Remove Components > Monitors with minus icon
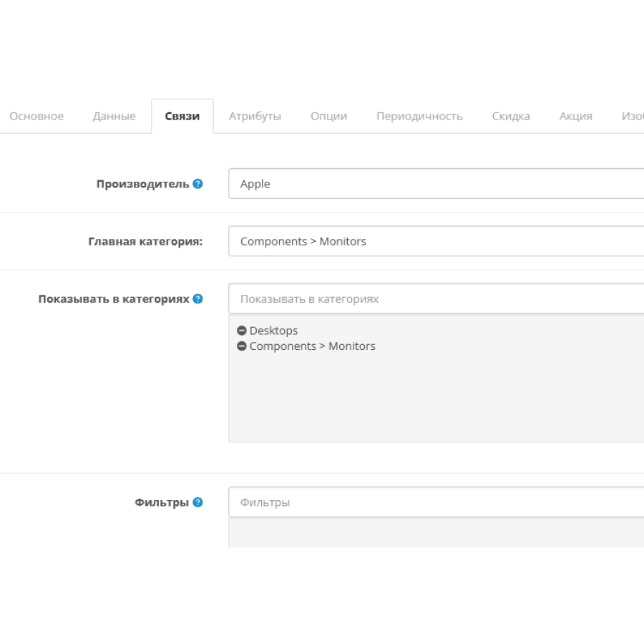Image resolution: width=644 pixels, height=644 pixels. 242,346
